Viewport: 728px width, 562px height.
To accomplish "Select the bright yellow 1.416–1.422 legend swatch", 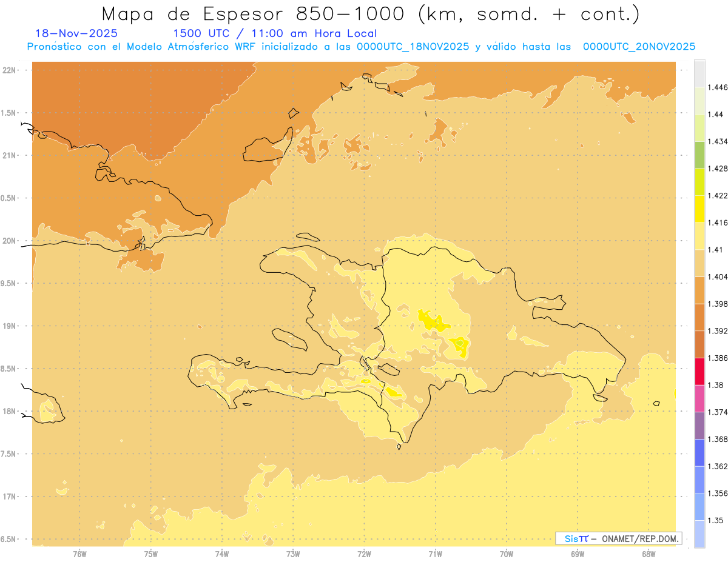I will [699, 209].
